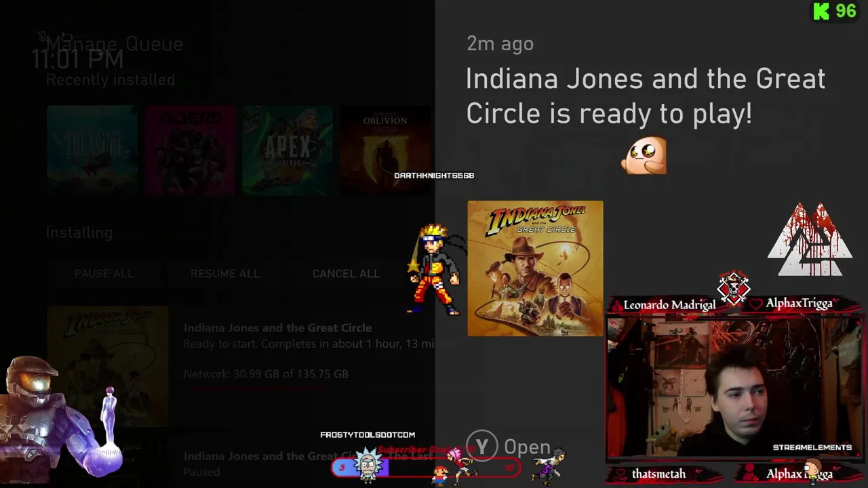Click RESUME ALL in the Installing section
The width and height of the screenshot is (868, 488).
(x=225, y=274)
